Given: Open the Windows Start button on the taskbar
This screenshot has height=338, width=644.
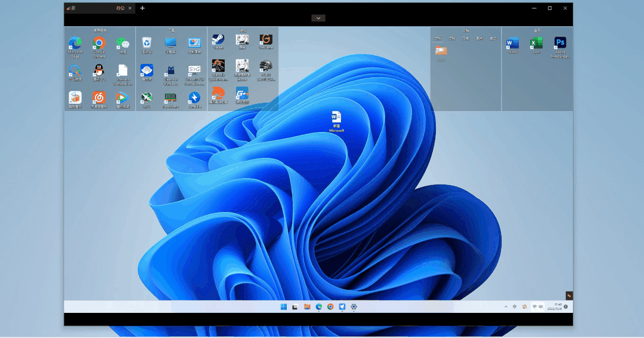Looking at the screenshot, I should coord(283,307).
